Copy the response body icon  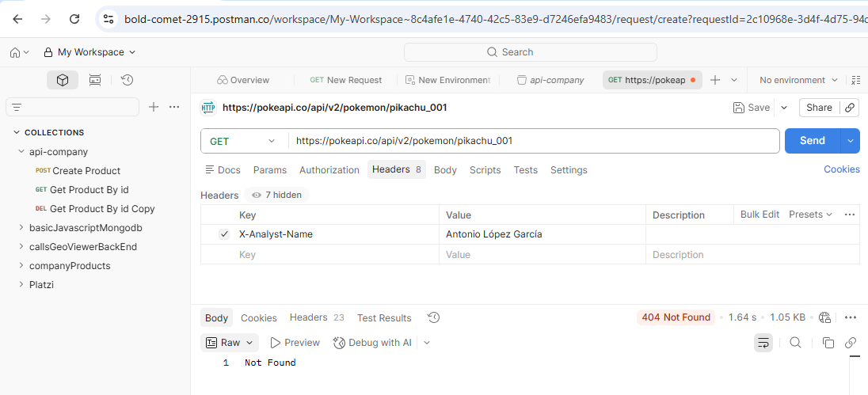828,343
